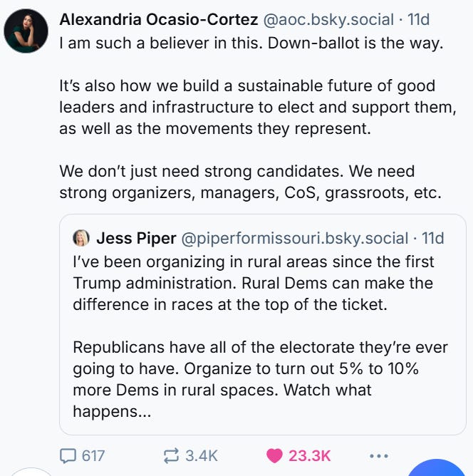Image resolution: width=473 pixels, height=476 pixels.
Task: Click the repost arrows icon
Action: pyautogui.click(x=172, y=455)
